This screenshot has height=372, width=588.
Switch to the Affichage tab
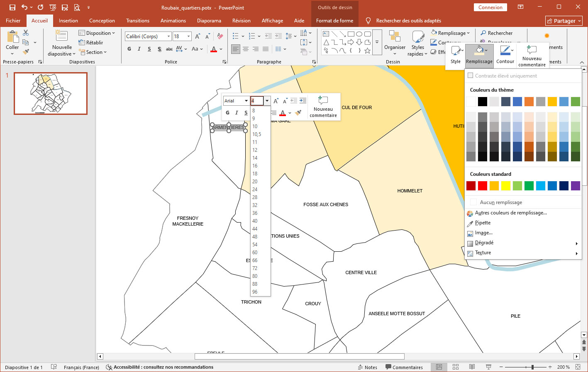point(272,21)
